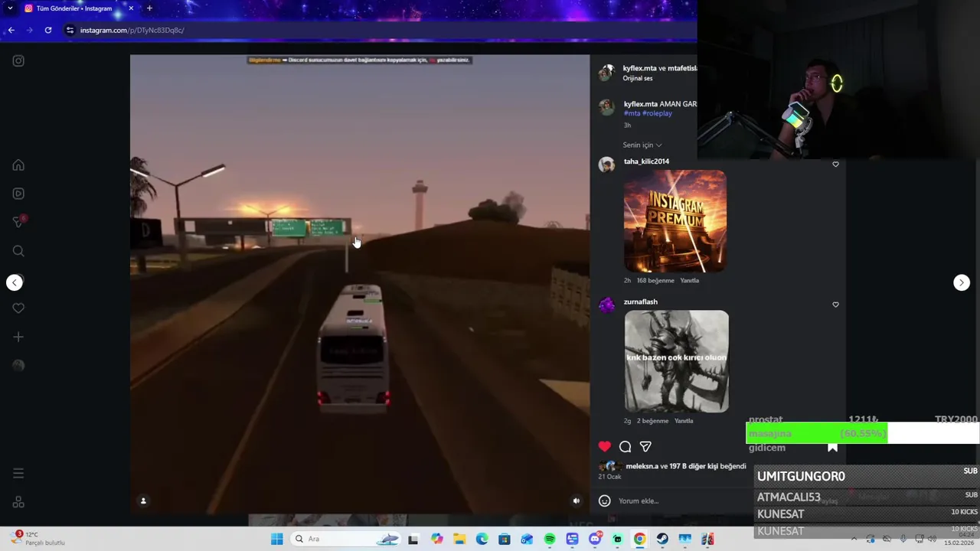The height and width of the screenshot is (551, 980).
Task: Open Messages icon with the red badge
Action: tap(18, 222)
